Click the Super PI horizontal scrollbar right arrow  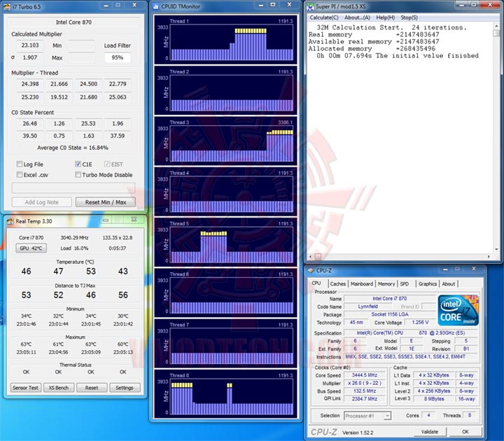click(489, 256)
